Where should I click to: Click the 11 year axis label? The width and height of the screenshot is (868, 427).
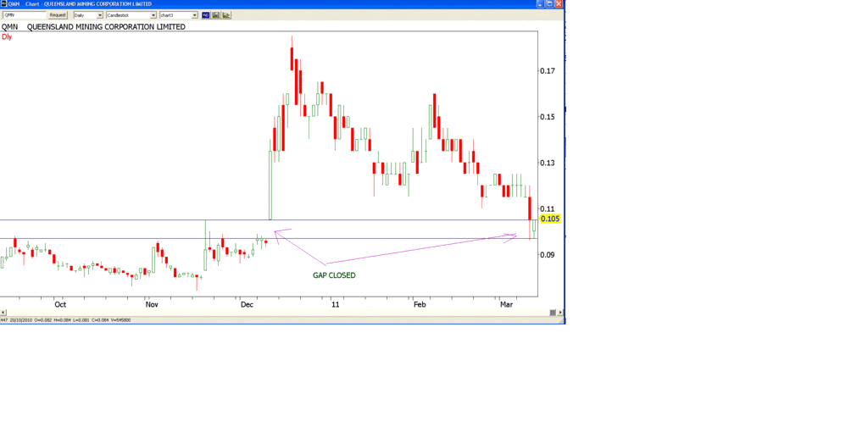[336, 304]
